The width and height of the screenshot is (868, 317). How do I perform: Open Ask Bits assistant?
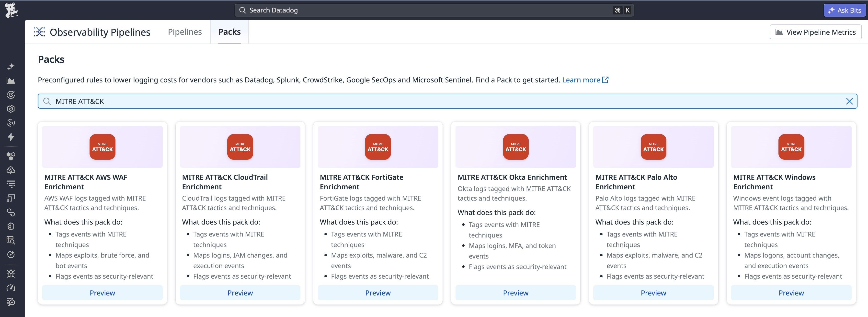(845, 10)
